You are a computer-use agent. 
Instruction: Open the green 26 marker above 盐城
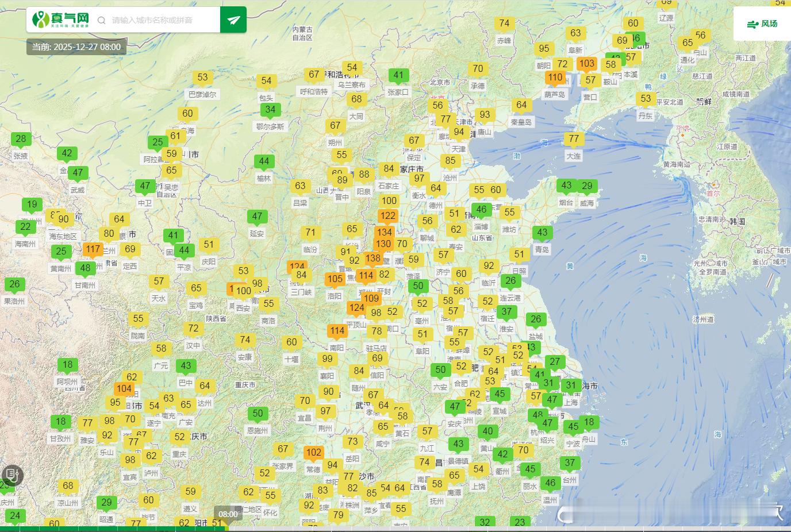tap(536, 320)
